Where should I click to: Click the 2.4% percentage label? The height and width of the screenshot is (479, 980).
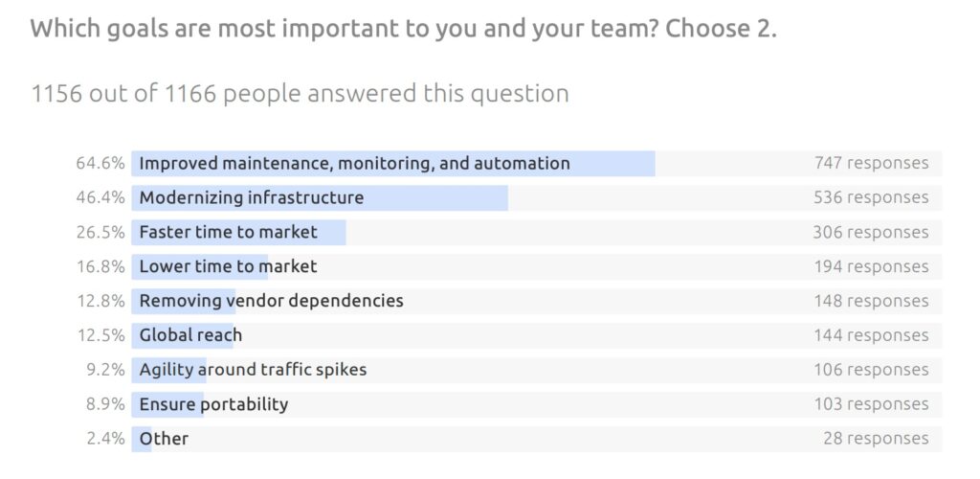(x=105, y=439)
